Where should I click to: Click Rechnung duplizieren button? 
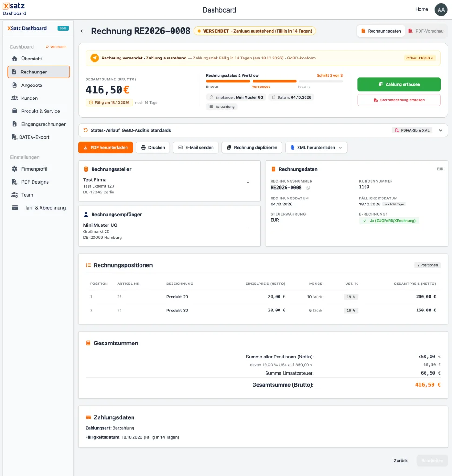pyautogui.click(x=252, y=147)
